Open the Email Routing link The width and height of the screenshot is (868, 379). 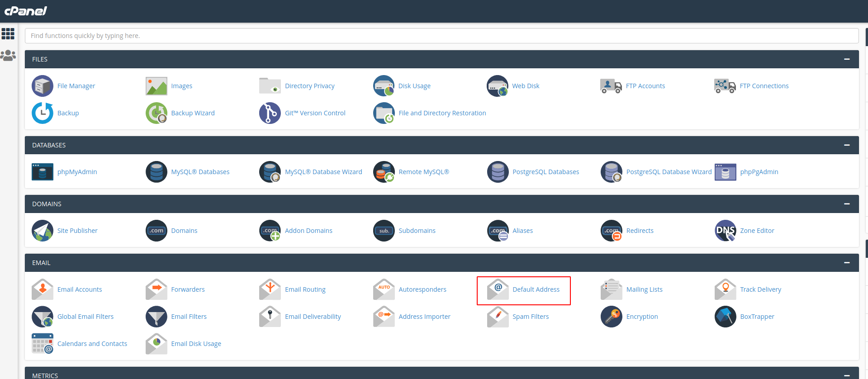click(x=305, y=289)
